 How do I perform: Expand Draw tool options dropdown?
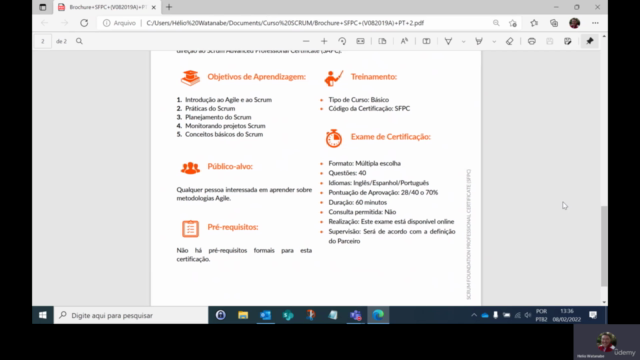(463, 41)
